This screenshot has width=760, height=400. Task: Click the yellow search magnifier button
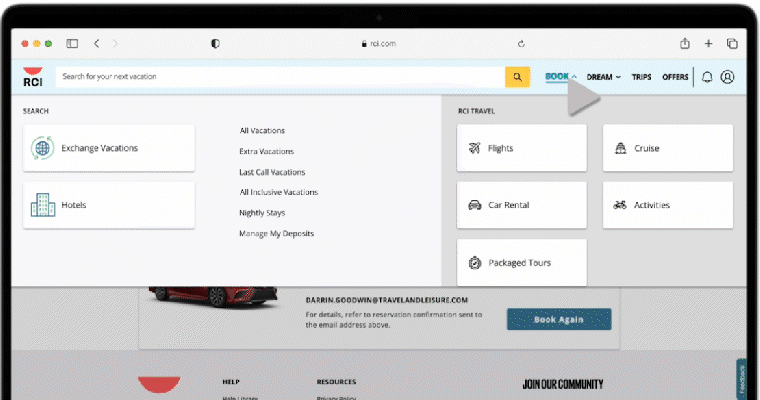[517, 77]
